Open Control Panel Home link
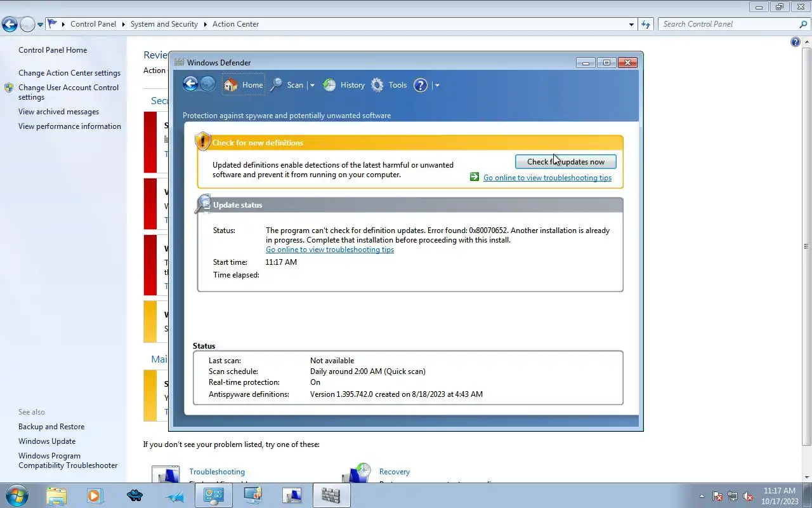This screenshot has width=812, height=508. click(53, 50)
